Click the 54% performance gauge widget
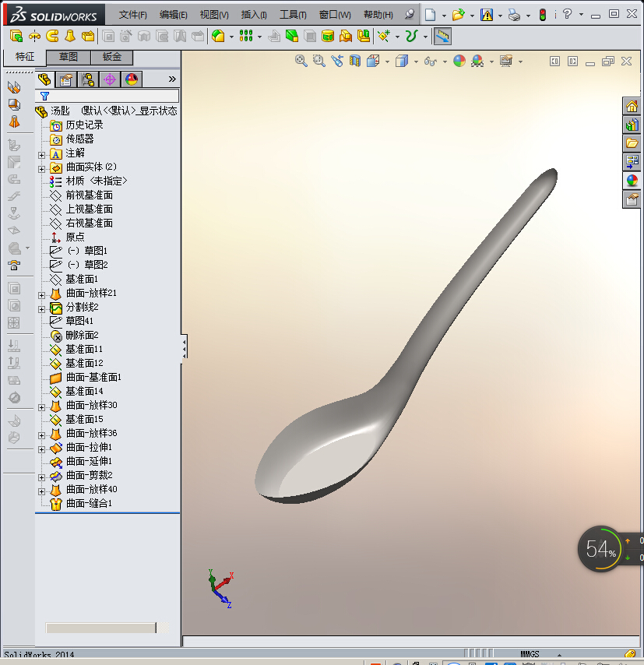Screen dimensions: 644x665 coord(600,549)
